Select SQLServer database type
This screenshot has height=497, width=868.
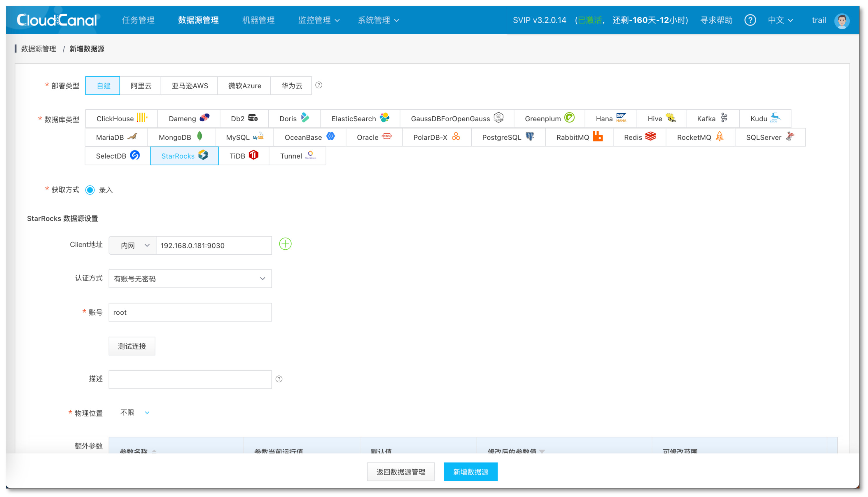(x=770, y=137)
